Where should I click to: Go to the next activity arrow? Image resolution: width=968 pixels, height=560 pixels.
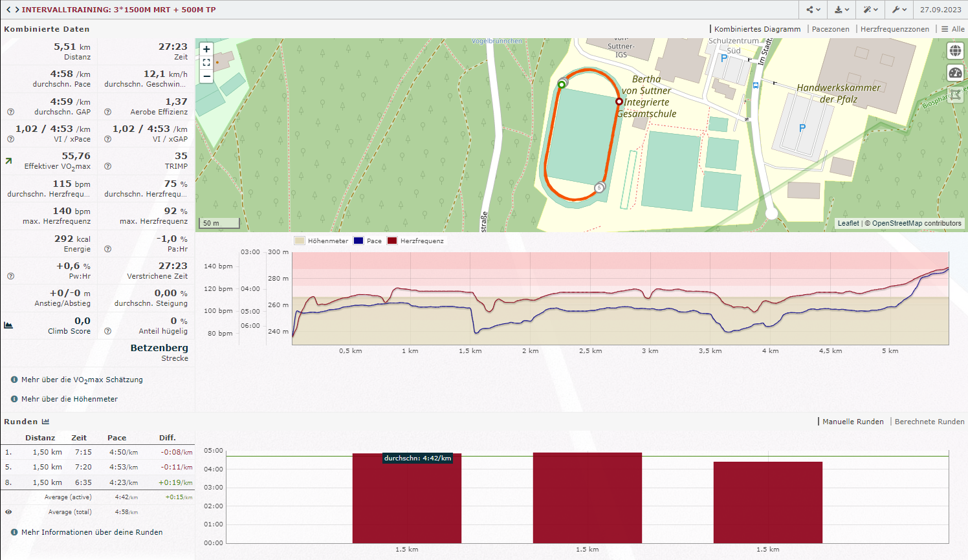point(17,10)
